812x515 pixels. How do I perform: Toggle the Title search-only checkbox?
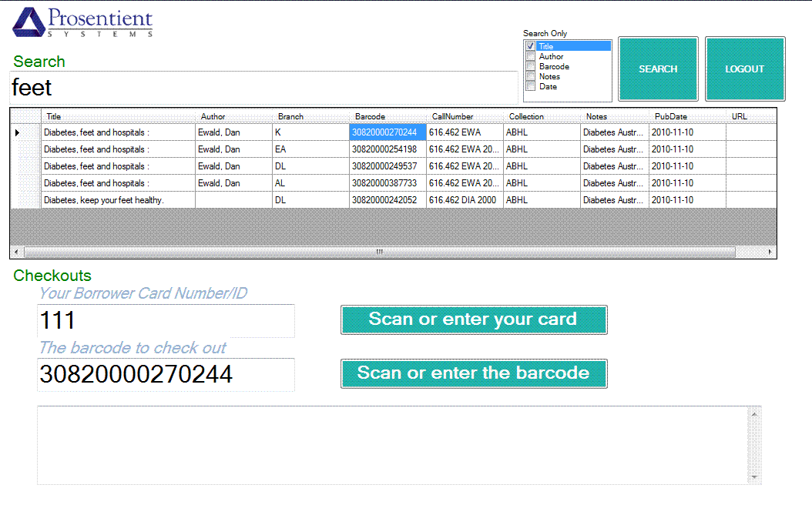(530, 46)
